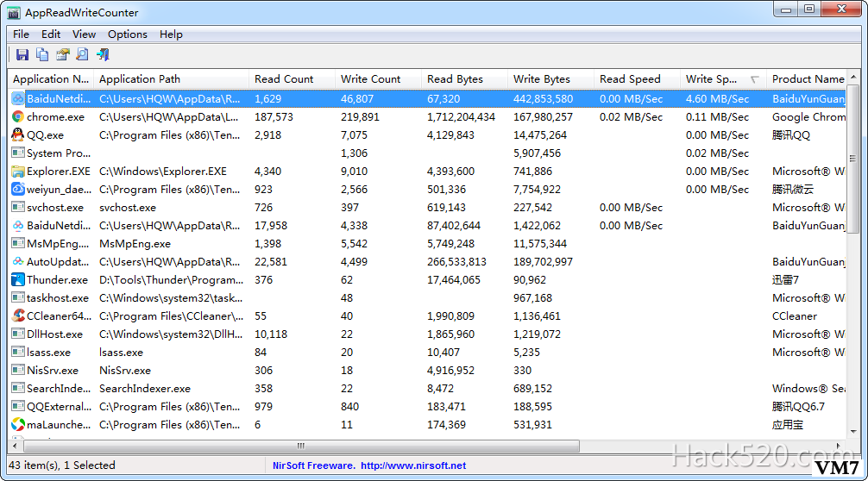The height and width of the screenshot is (481, 868).
Task: Select the CCleaner product name cell
Action: pyautogui.click(x=795, y=316)
